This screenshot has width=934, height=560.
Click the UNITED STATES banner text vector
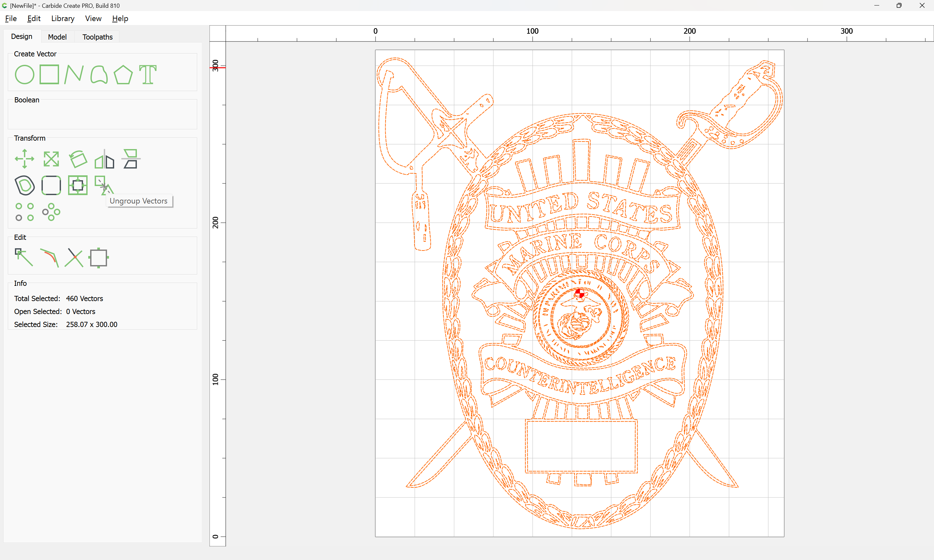(582, 208)
